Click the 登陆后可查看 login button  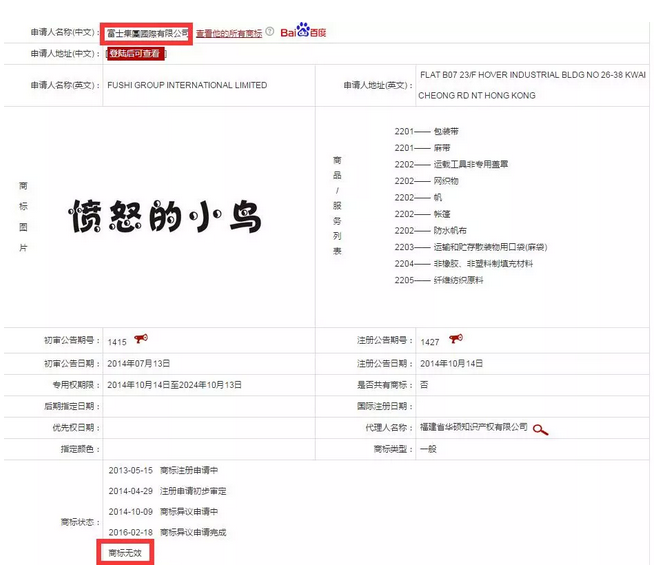tap(135, 54)
